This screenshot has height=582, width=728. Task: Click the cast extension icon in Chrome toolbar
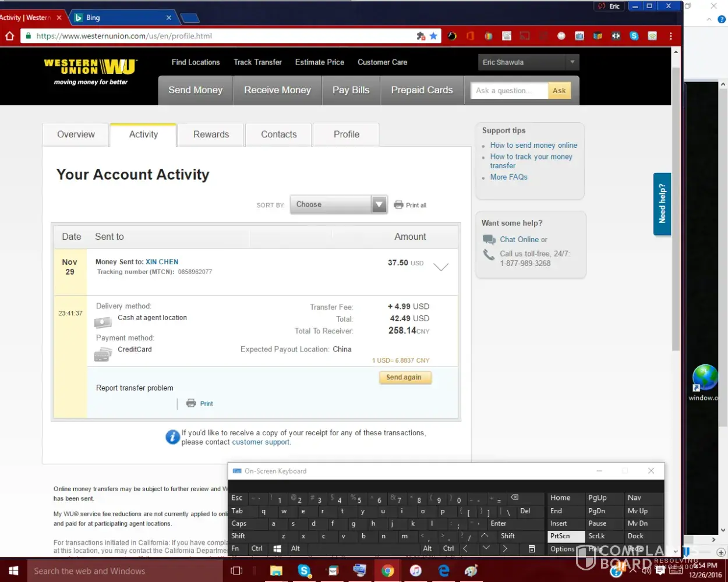pos(525,36)
